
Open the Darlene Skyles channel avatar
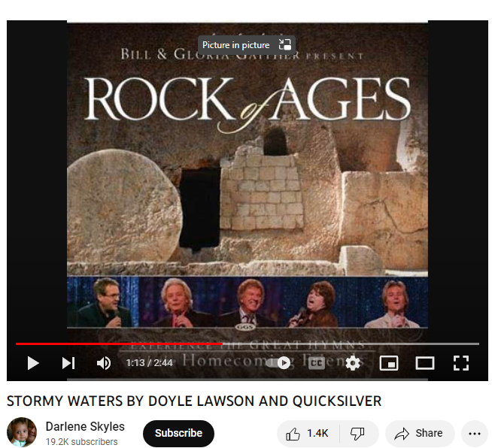(22, 432)
